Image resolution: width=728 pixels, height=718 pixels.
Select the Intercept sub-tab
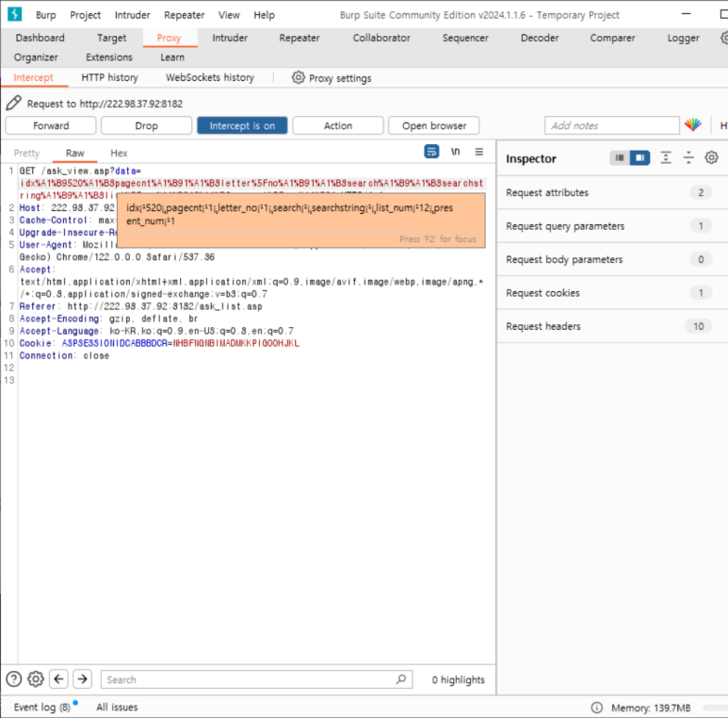click(33, 77)
